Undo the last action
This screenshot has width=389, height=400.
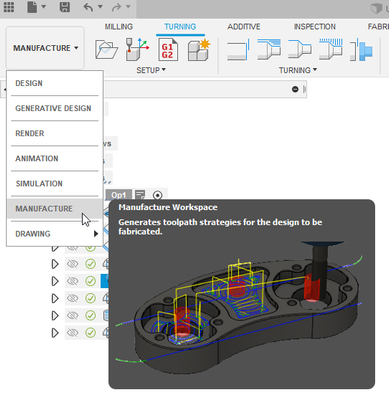[x=88, y=7]
